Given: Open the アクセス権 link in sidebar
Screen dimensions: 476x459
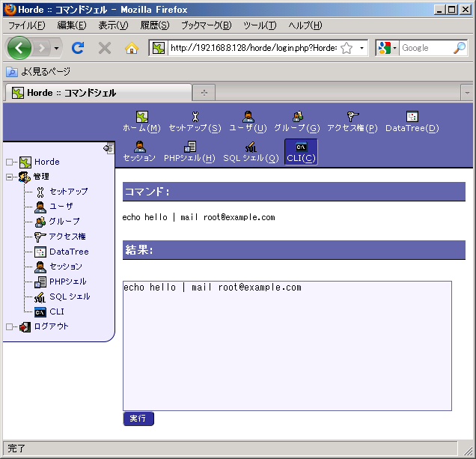Looking at the screenshot, I should (67, 237).
